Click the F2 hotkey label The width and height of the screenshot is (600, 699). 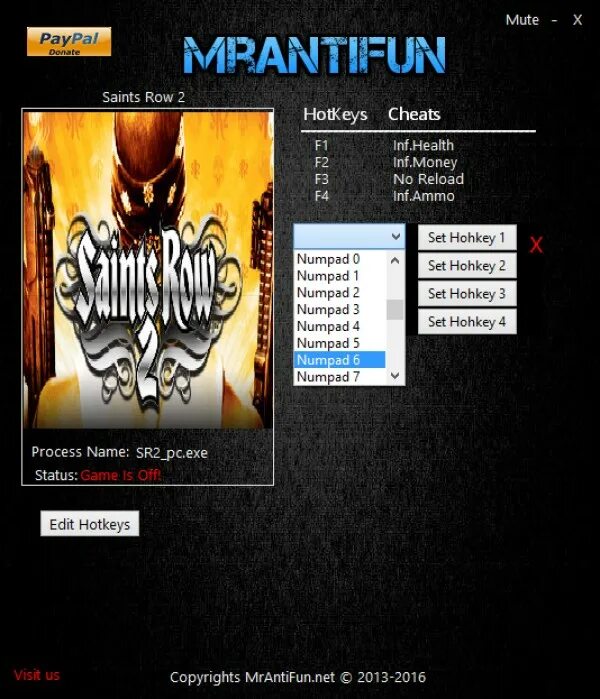coord(321,162)
